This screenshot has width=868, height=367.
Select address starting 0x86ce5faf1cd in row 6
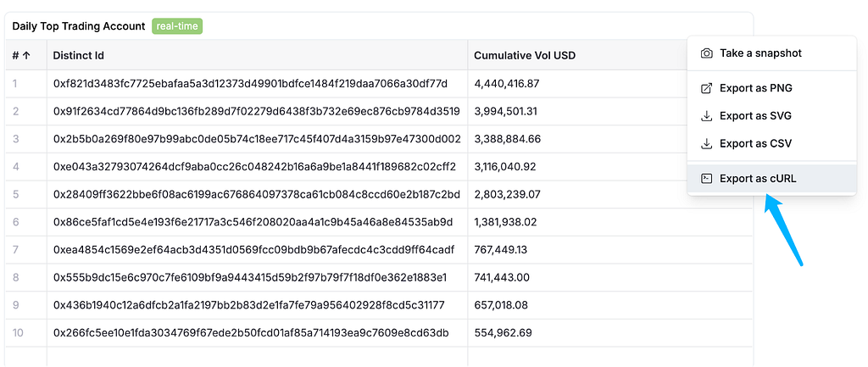coord(253,222)
